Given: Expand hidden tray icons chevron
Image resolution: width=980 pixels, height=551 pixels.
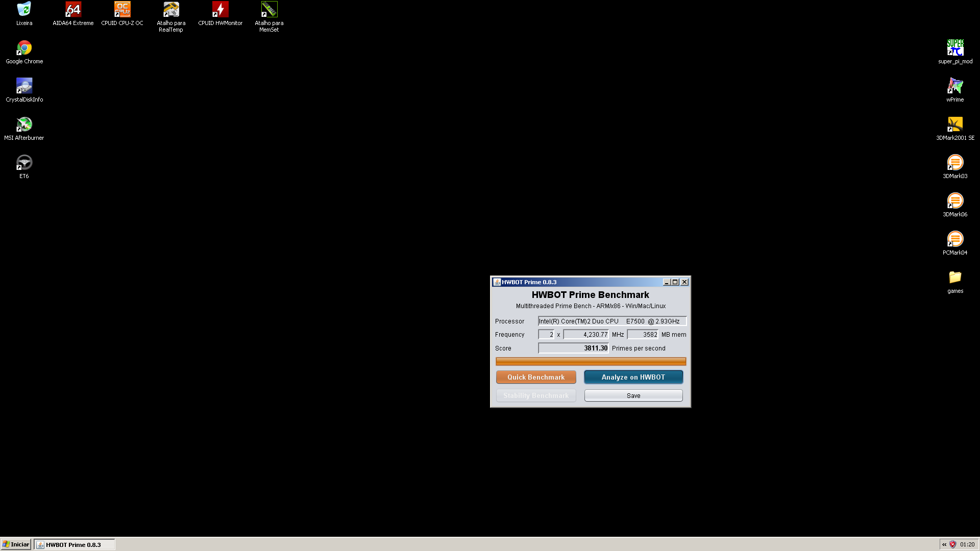Looking at the screenshot, I should click(944, 544).
